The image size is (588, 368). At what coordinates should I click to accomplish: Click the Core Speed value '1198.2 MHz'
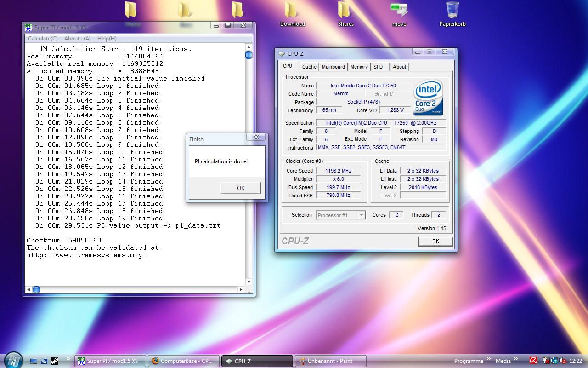point(338,171)
